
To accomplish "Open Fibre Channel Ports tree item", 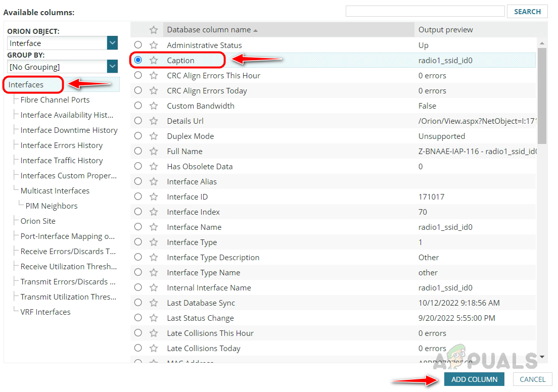I will point(55,100).
